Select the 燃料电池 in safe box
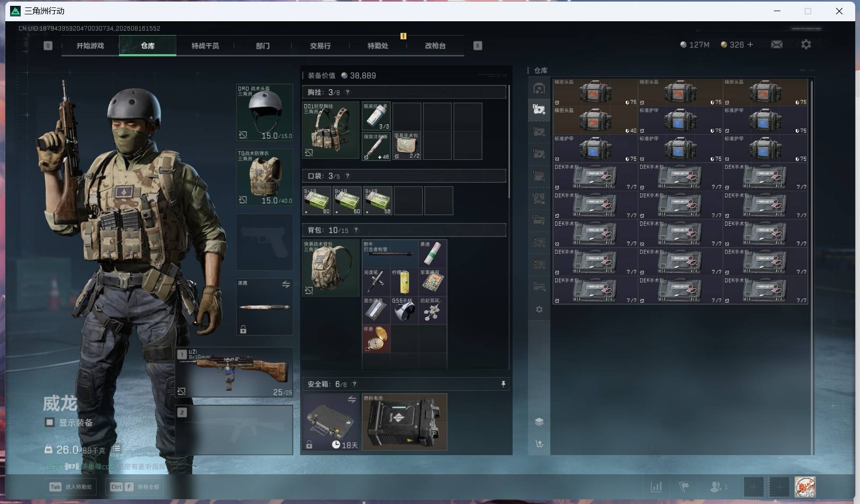Image resolution: width=860 pixels, height=504 pixels. click(405, 422)
